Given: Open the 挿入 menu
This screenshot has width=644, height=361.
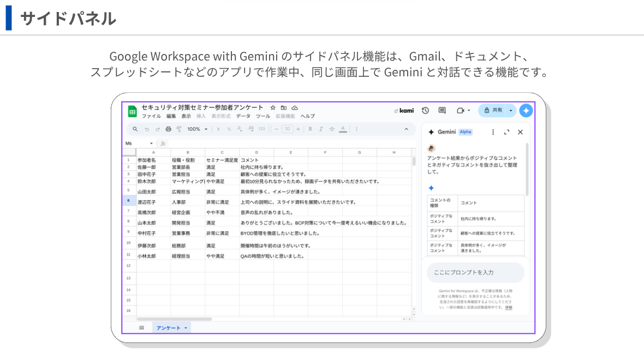Looking at the screenshot, I should (201, 117).
